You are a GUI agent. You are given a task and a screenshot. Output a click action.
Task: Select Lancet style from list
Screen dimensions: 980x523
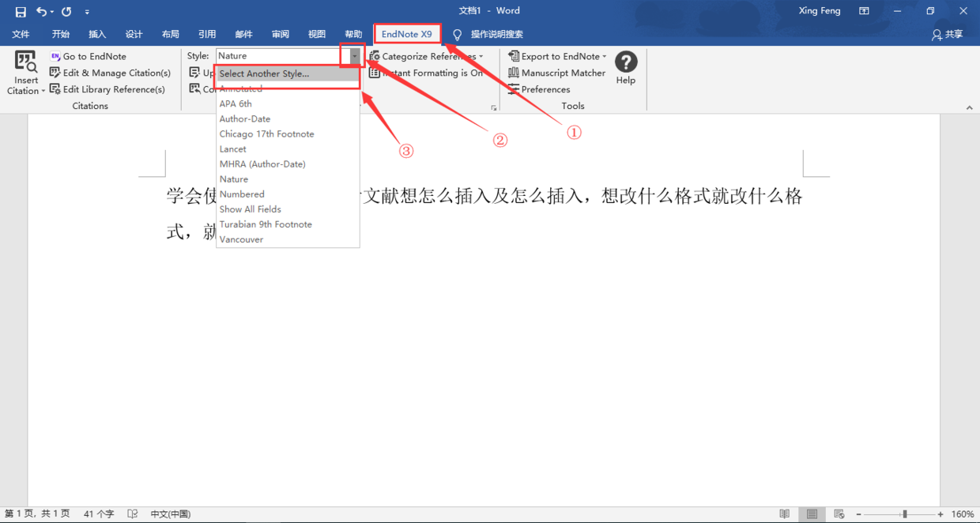[x=288, y=149]
